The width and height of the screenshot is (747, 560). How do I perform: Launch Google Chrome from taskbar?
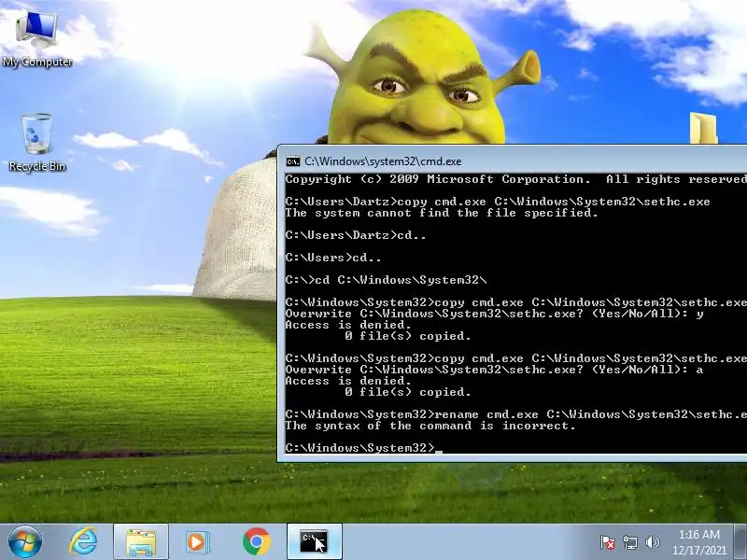click(256, 542)
